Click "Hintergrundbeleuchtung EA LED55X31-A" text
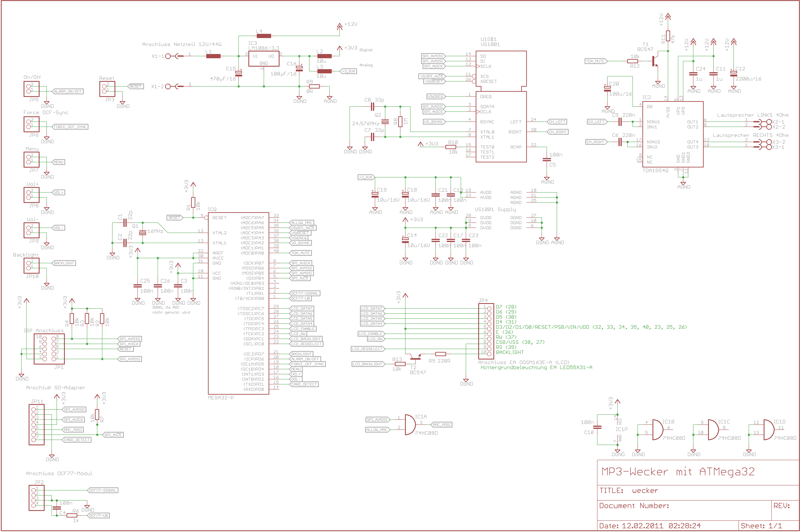This screenshot has width=800, height=532. [536, 367]
